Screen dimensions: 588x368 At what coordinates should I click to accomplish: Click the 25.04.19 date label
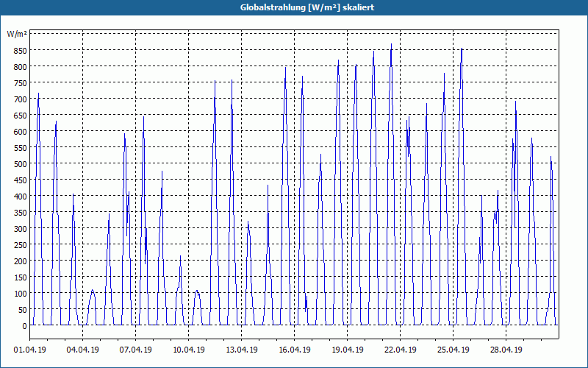click(453, 350)
